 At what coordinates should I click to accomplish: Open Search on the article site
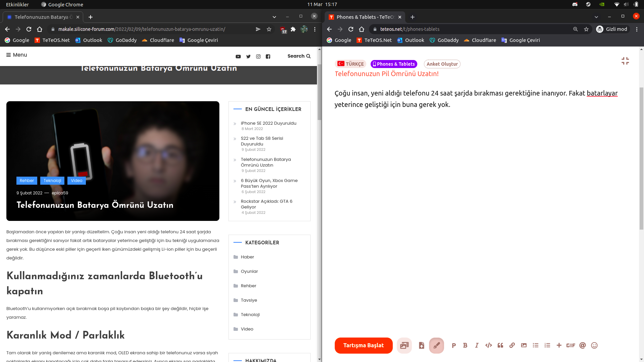pyautogui.click(x=299, y=56)
